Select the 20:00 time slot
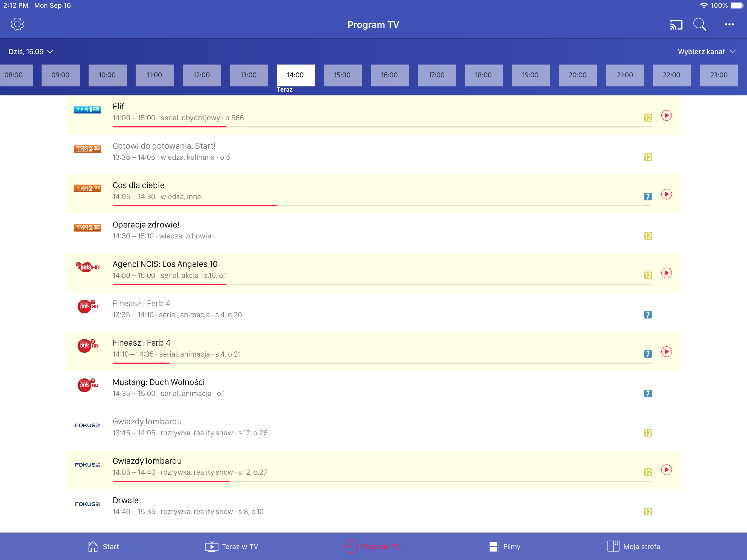 click(578, 75)
